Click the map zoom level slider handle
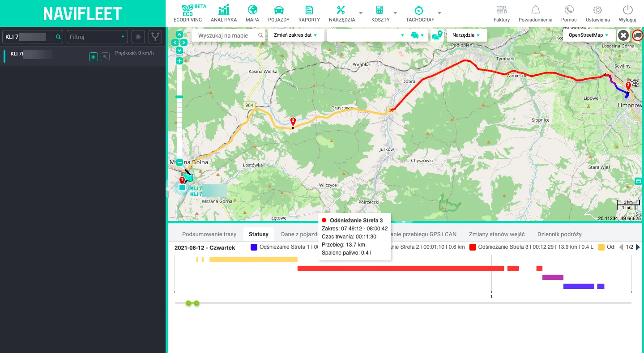The image size is (644, 353). [x=179, y=97]
